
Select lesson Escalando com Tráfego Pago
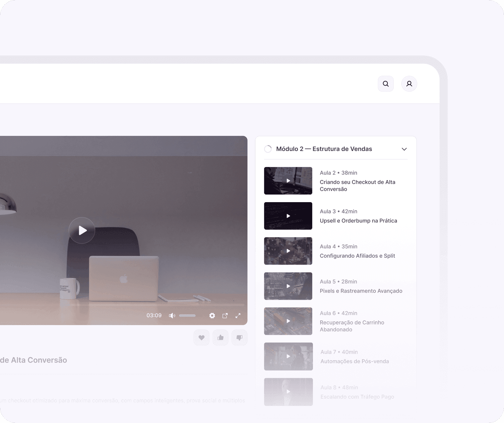[357, 397]
